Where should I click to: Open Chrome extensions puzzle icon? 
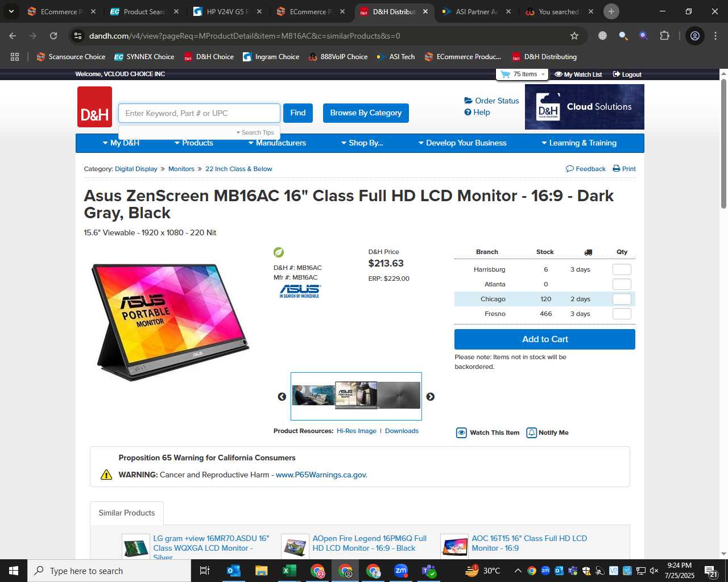pos(664,36)
